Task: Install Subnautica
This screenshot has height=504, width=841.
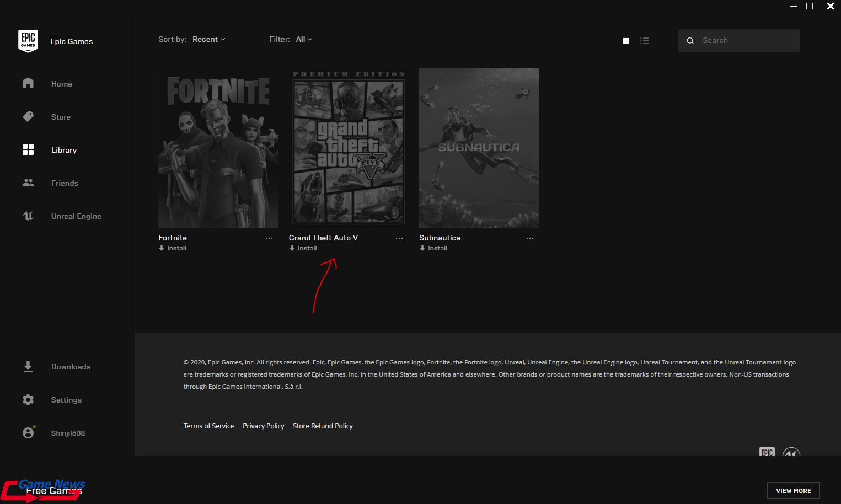Action: pos(434,248)
